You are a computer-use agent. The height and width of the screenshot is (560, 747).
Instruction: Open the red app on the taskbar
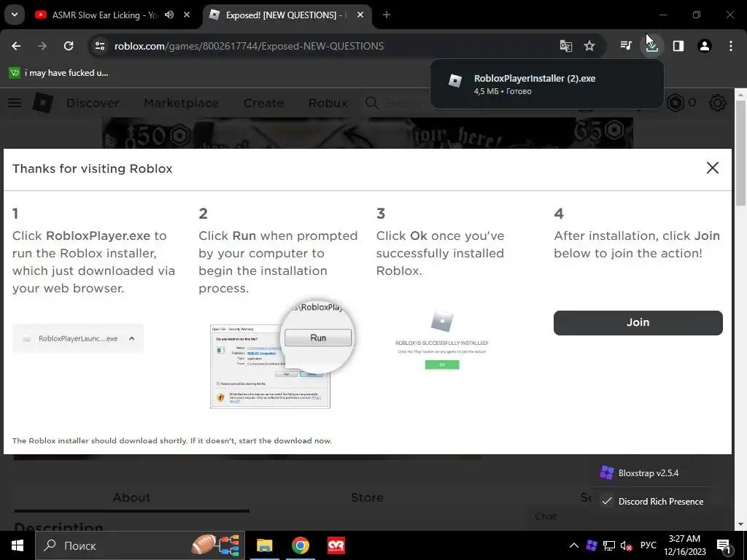coord(336,545)
